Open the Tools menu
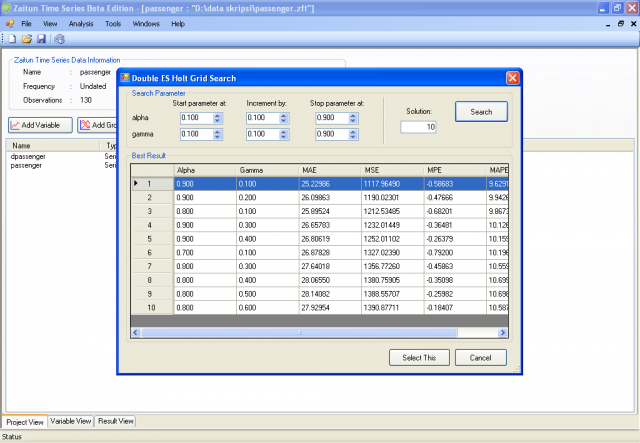Image resolution: width=640 pixels, height=443 pixels. point(113,22)
